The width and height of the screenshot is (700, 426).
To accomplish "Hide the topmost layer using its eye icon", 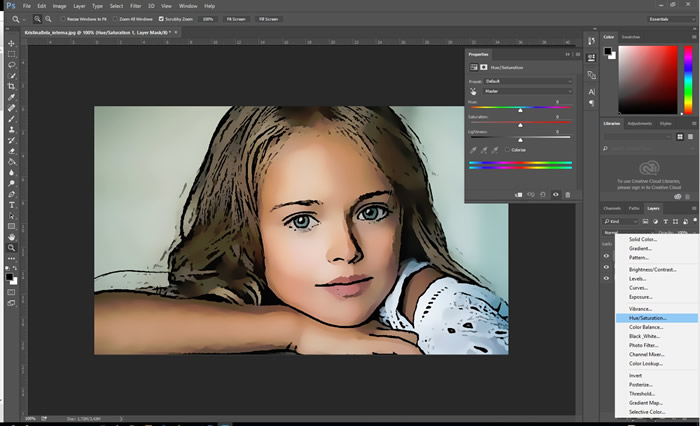I will [x=606, y=256].
